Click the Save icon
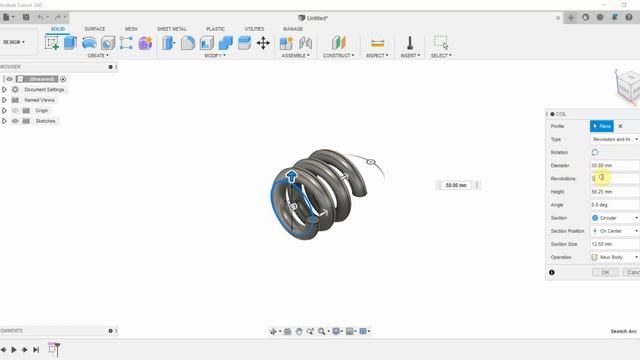 [x=26, y=17]
